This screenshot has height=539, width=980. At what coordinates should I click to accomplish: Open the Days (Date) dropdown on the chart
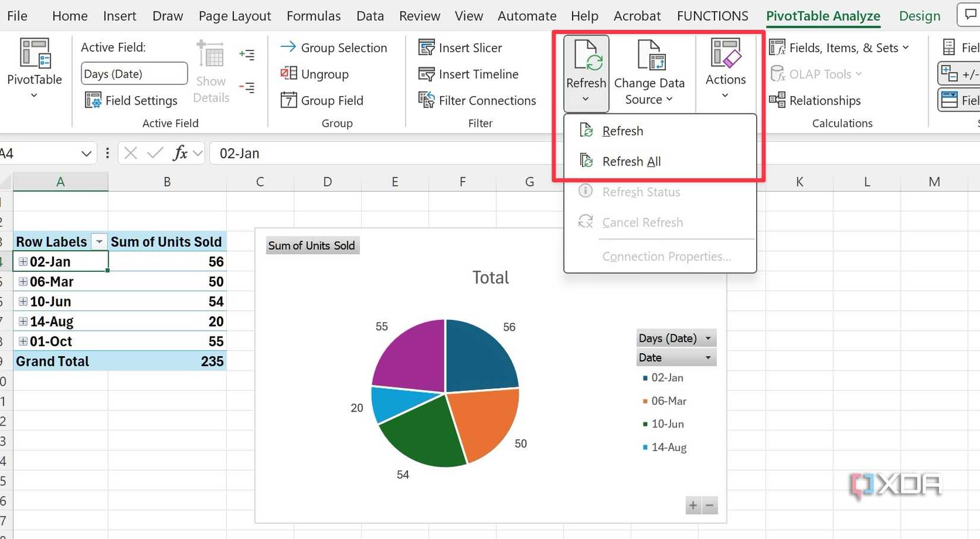pos(708,338)
